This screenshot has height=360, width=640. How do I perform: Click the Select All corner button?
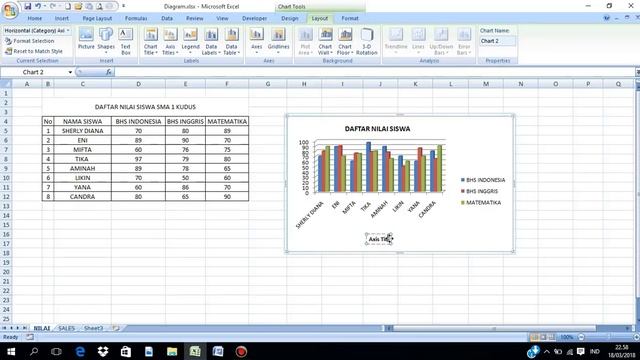point(6,84)
